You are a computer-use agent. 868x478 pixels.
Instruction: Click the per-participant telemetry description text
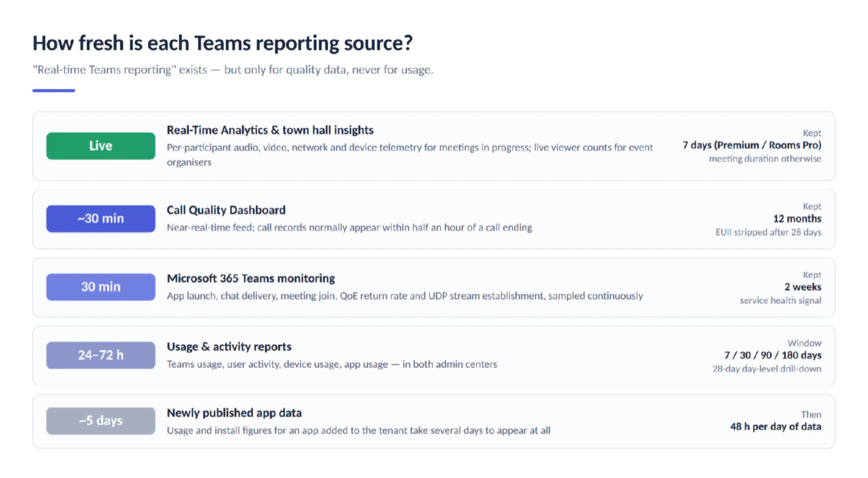(x=410, y=154)
